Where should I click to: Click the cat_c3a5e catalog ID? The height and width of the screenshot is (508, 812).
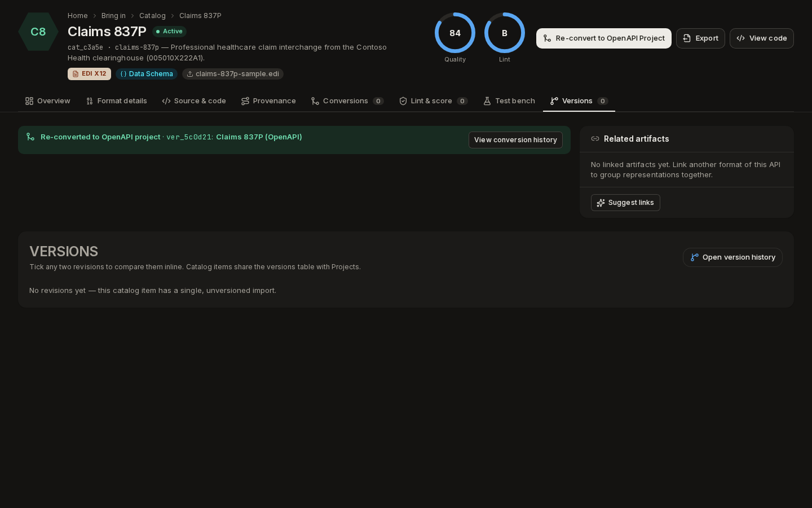[85, 47]
